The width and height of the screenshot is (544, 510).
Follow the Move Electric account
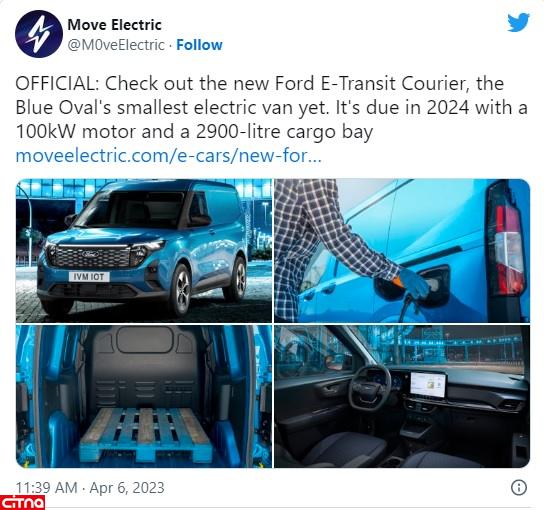(x=199, y=45)
